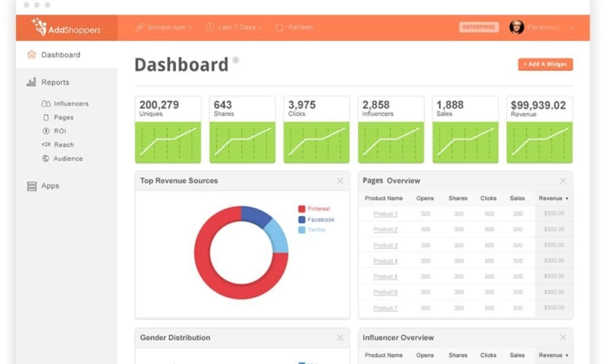Click the Reach megaphone icon
The width and height of the screenshot is (607, 364).
(x=46, y=145)
